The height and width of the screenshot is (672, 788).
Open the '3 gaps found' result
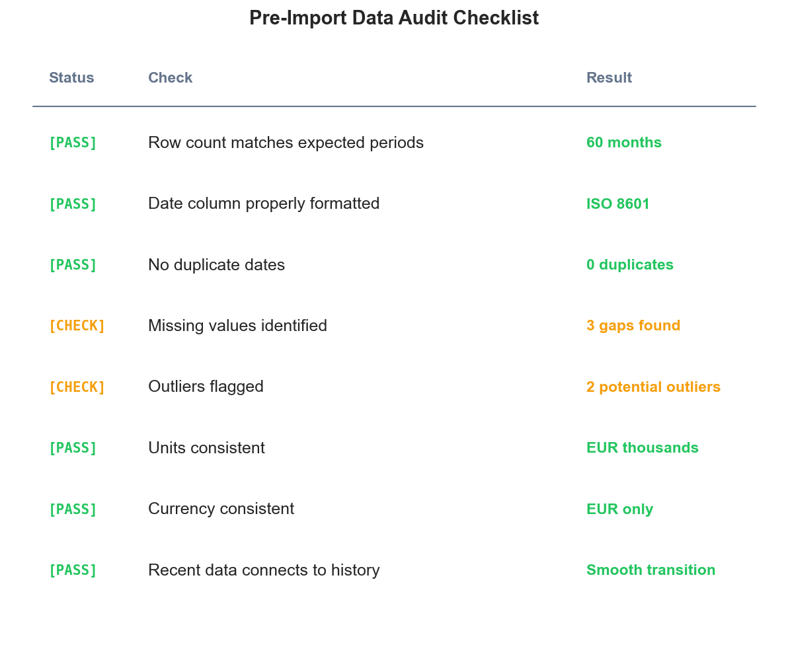tap(633, 326)
